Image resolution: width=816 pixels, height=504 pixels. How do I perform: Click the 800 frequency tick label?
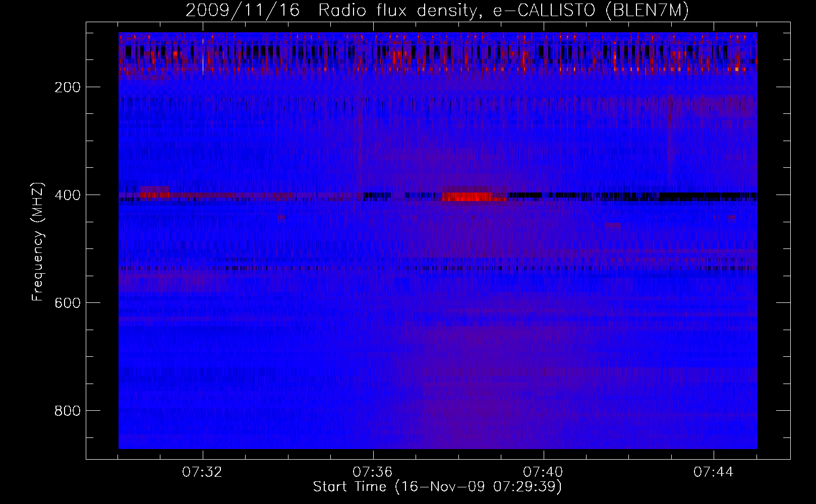[68, 411]
